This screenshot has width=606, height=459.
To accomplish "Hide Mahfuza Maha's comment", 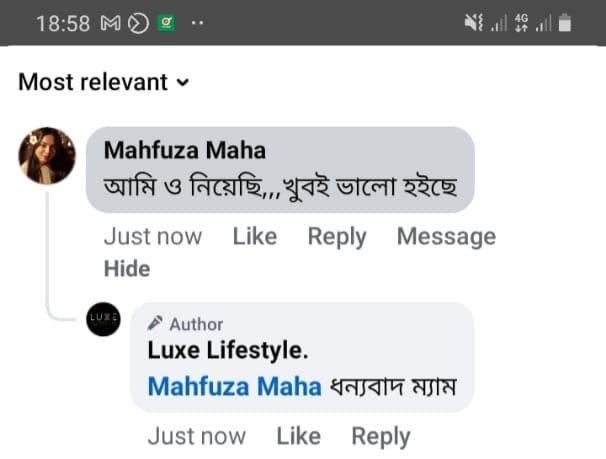I will pyautogui.click(x=127, y=268).
